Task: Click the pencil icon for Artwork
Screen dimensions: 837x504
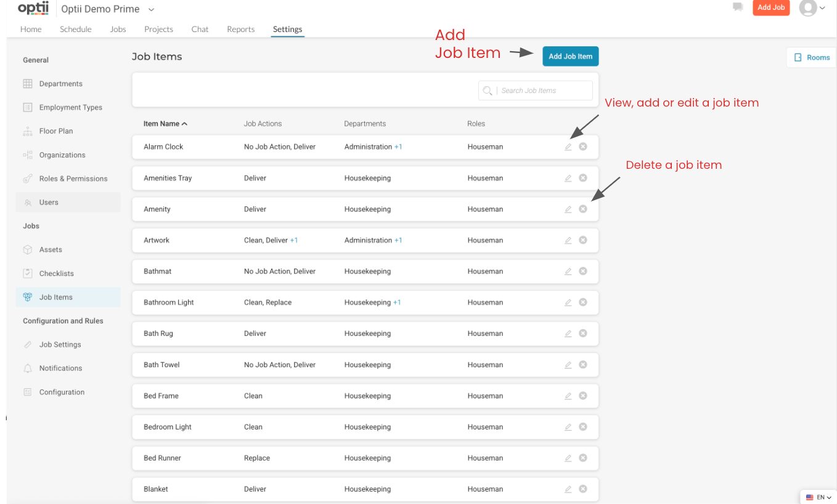Action: tap(568, 240)
